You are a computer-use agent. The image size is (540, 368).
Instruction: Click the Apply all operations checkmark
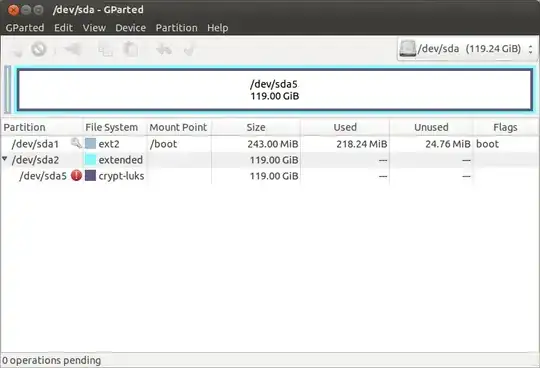(x=190, y=50)
